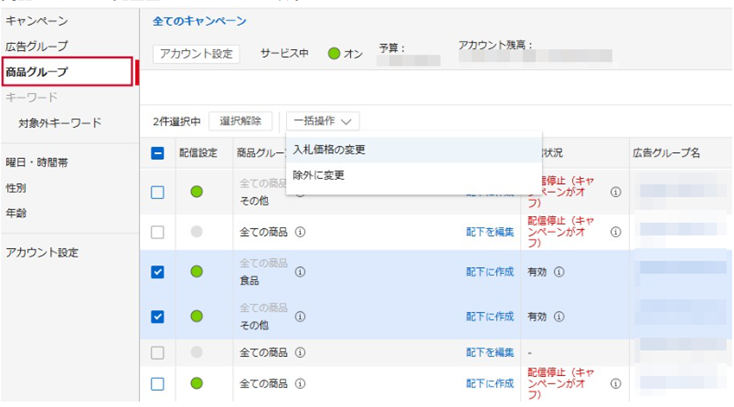Click info icon beside first row's 配信停止 status
The height and width of the screenshot is (407, 734).
click(x=615, y=192)
